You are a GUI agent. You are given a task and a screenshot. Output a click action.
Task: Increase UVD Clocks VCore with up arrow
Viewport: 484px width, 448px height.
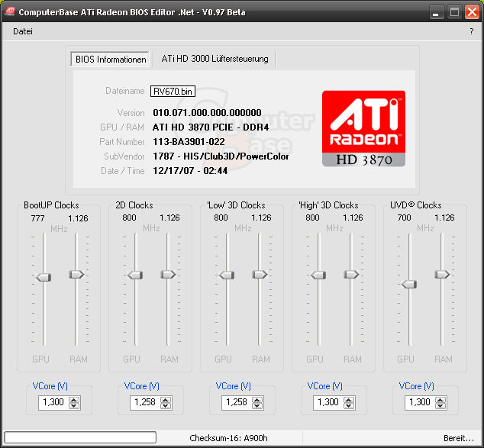click(440, 400)
